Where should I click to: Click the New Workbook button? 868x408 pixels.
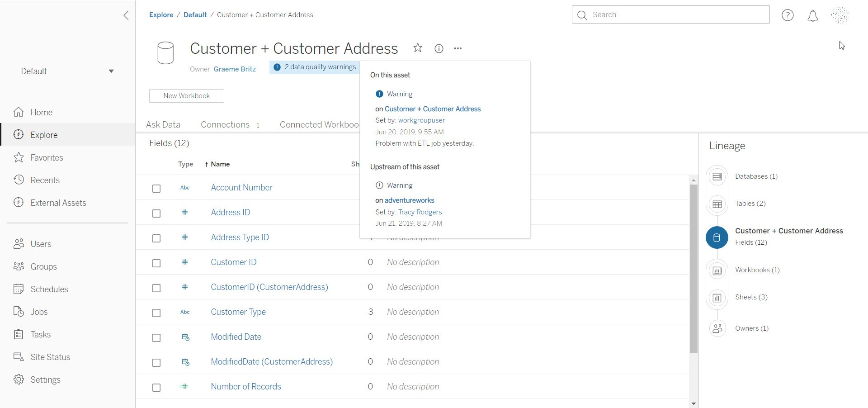[x=186, y=96]
